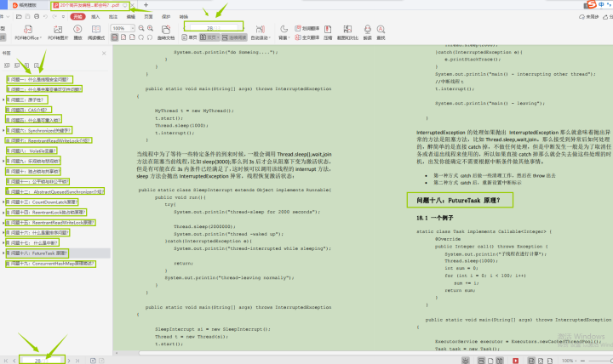Open bookmark 问题四 CAS介绍
Screen dimensions: 613x364
tap(29, 111)
